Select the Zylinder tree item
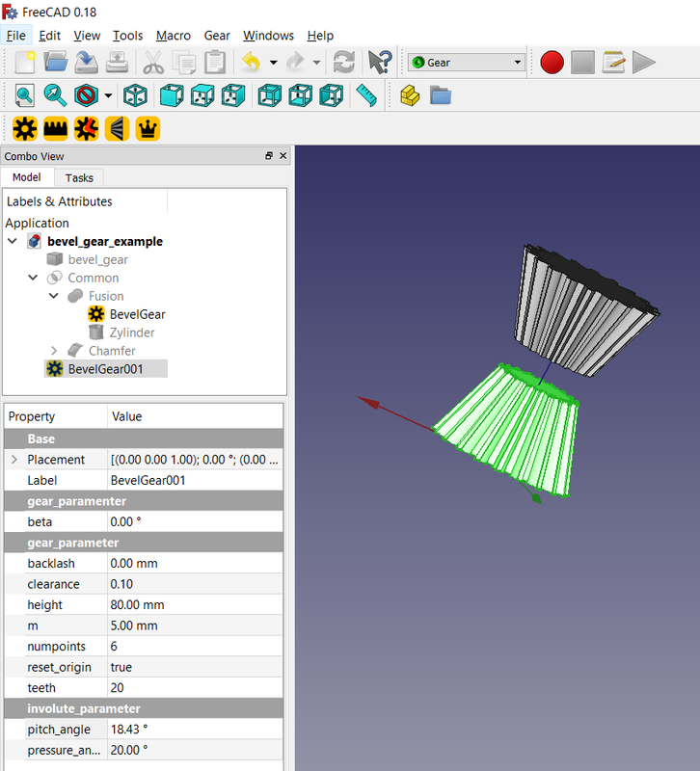The height and width of the screenshot is (771, 700). pyautogui.click(x=132, y=332)
